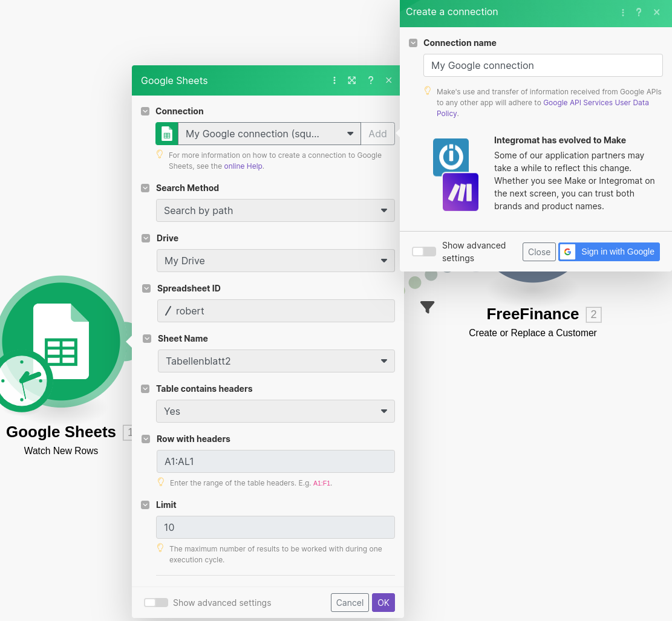Screen dimensions: 672x621
Task: Enable advanced settings in connection dialog
Action: coord(423,252)
